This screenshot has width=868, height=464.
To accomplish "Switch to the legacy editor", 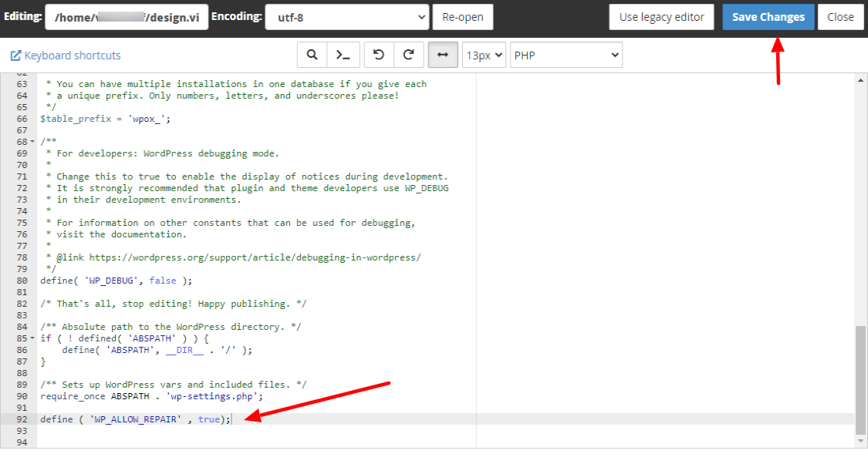I will pos(661,17).
